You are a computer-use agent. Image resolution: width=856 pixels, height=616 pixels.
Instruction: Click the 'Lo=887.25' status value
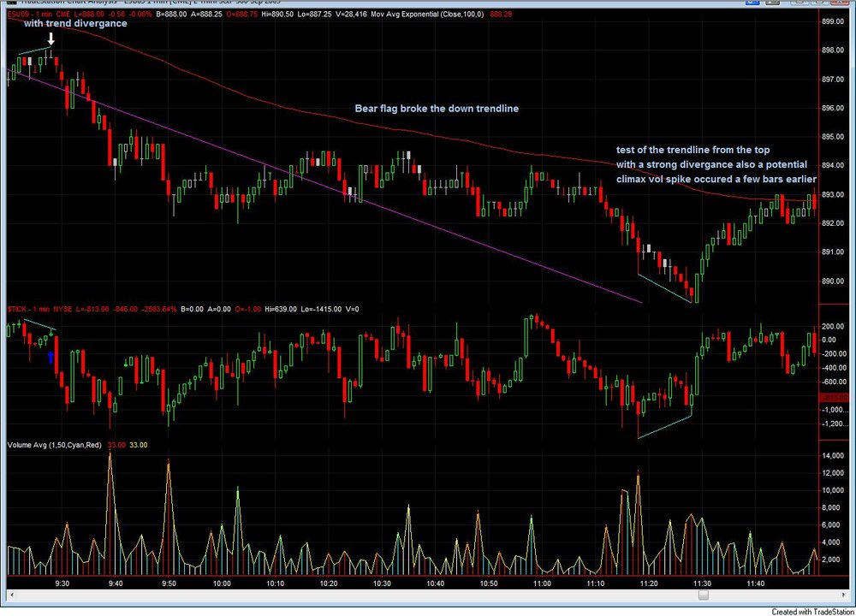tap(314, 15)
